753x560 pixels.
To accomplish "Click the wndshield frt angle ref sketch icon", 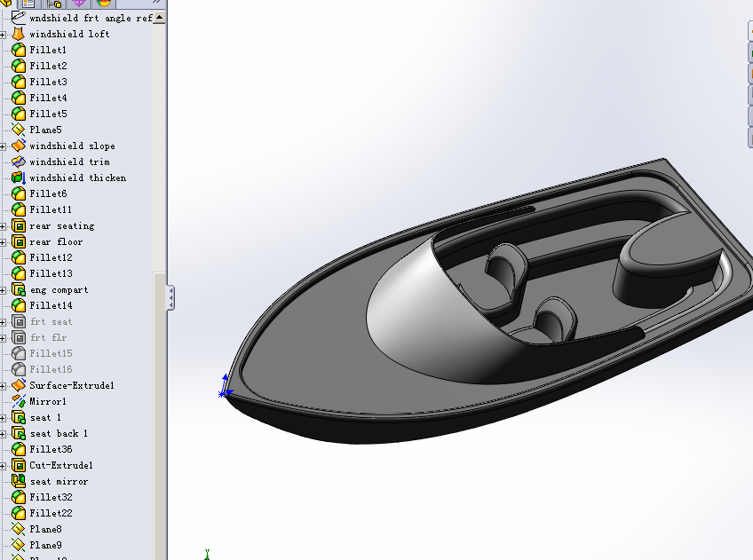I will (19, 18).
